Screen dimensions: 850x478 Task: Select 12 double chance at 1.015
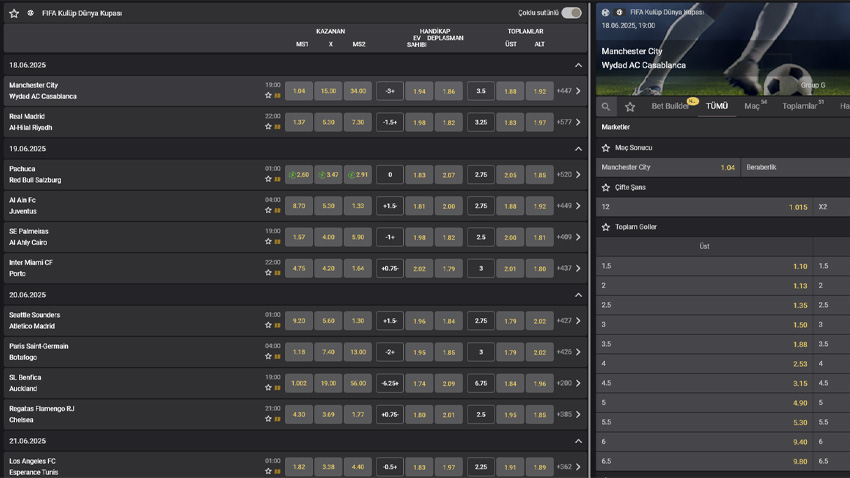pos(705,207)
